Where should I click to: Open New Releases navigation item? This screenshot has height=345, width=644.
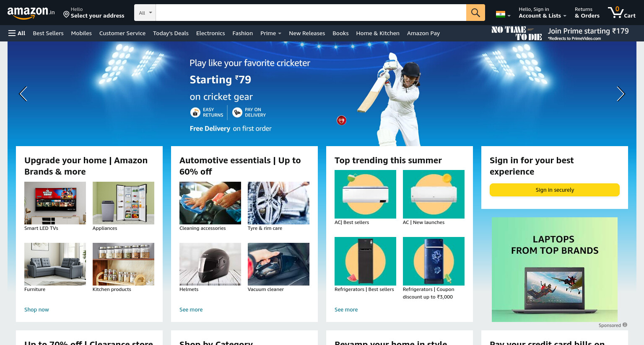[x=307, y=33]
